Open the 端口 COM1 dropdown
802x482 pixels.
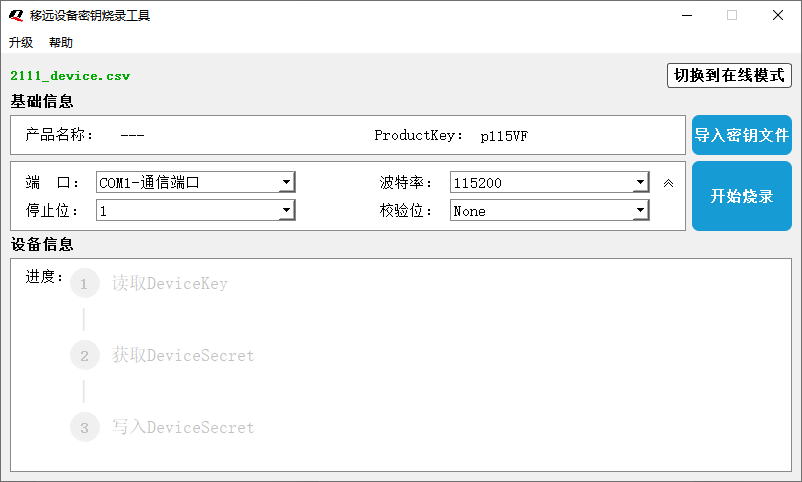[196, 182]
